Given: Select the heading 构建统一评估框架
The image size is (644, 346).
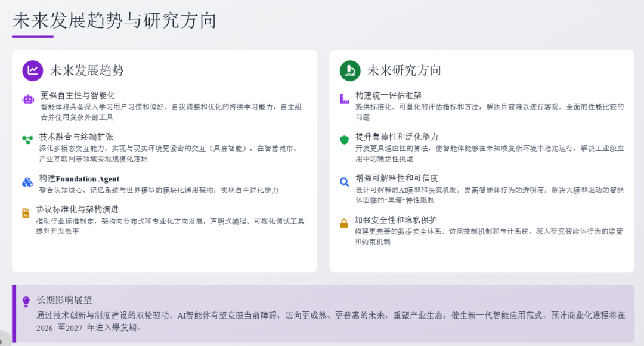Looking at the screenshot, I should coord(389,95).
